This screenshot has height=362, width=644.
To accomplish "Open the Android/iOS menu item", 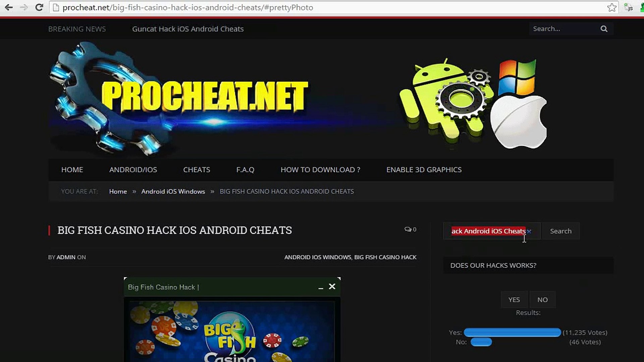I will (133, 170).
